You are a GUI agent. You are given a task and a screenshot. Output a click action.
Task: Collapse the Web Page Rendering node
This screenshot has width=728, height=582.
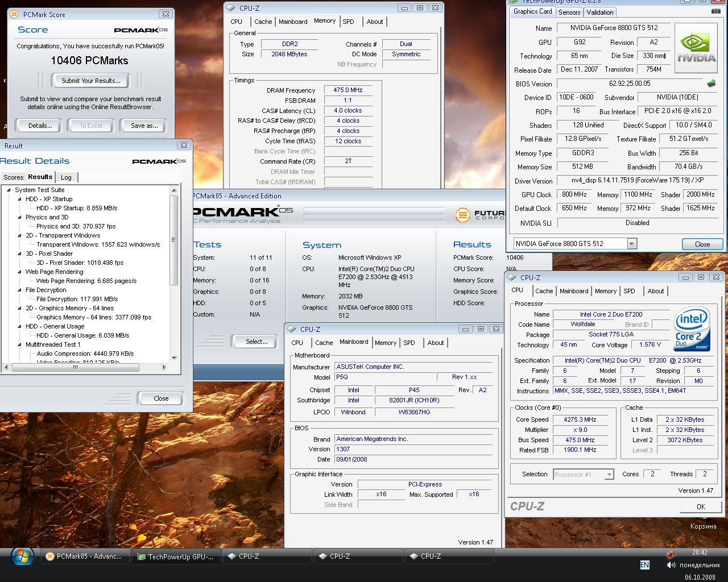19,272
